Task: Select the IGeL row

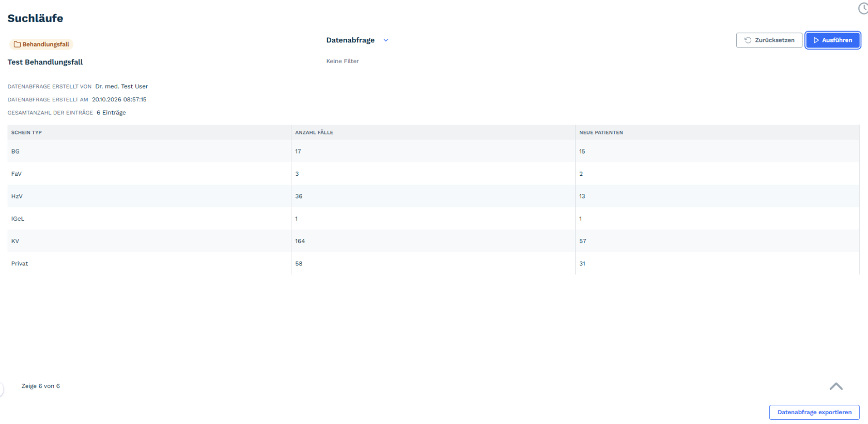Action: click(x=433, y=219)
